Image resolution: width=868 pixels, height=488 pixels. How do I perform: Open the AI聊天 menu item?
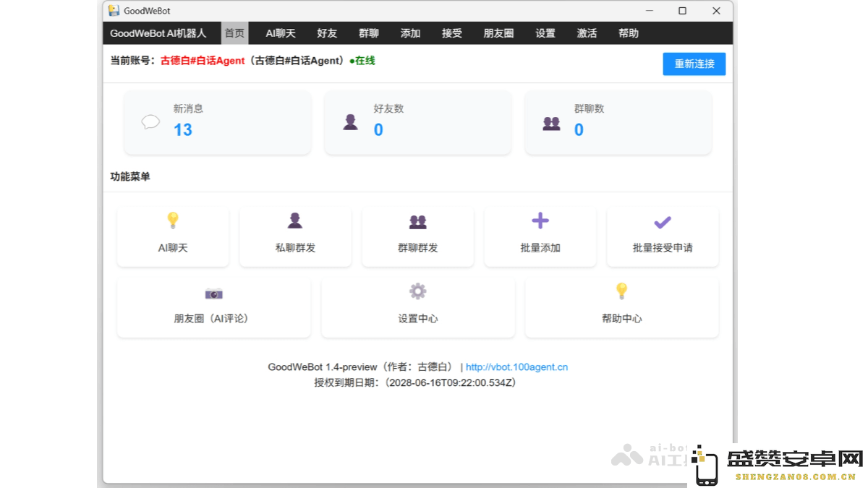click(281, 33)
